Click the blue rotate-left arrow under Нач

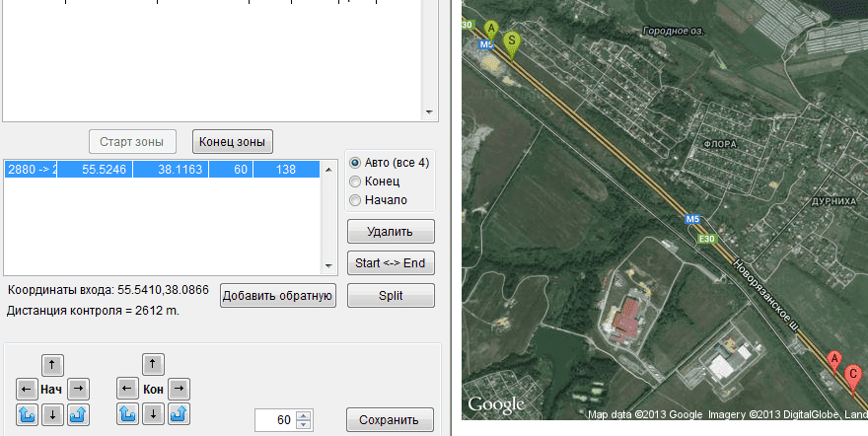click(28, 413)
